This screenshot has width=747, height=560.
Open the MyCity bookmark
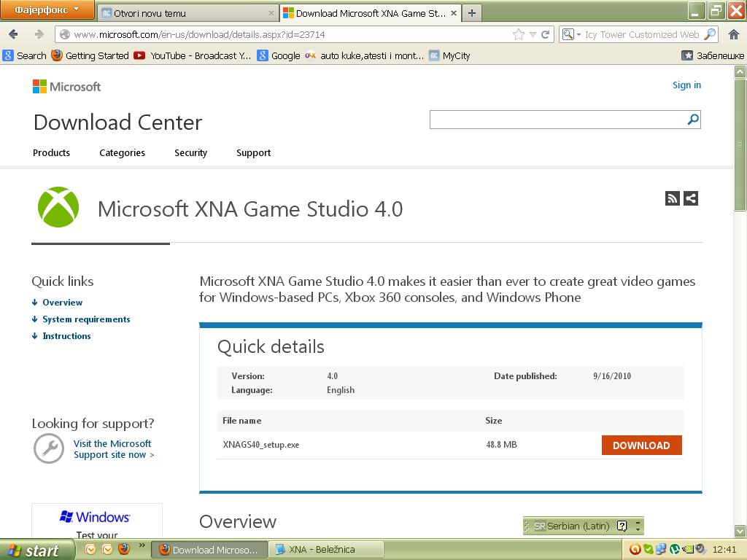coord(449,55)
